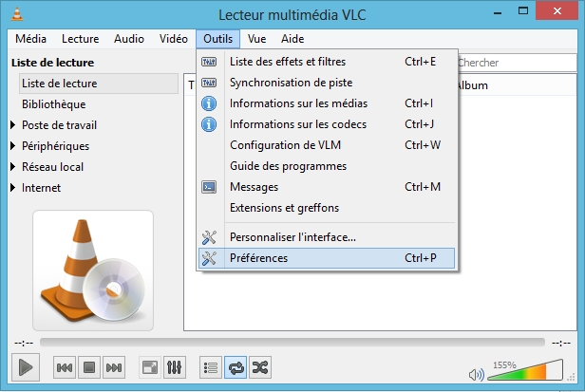This screenshot has width=585, height=392.
Task: Select Internet label in sidebar
Action: (41, 188)
